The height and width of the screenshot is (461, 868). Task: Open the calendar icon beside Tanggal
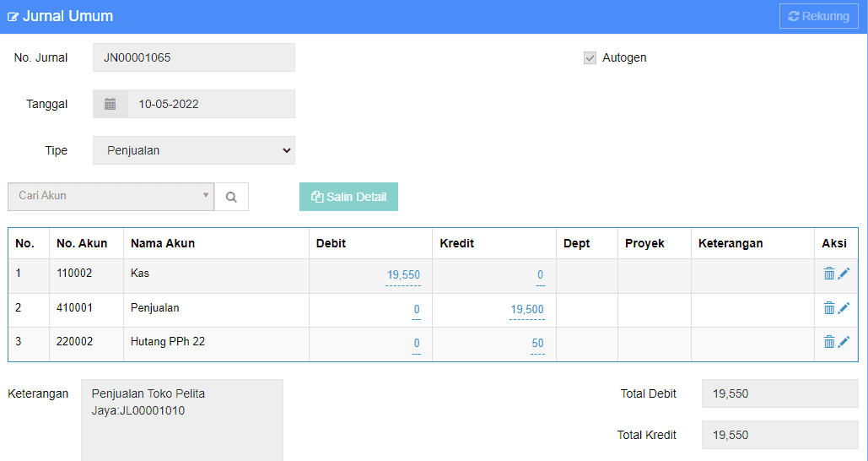tap(111, 104)
